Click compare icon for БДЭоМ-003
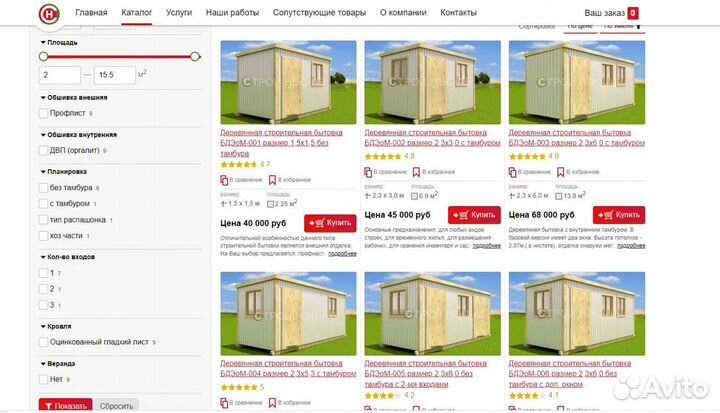This screenshot has width=720, height=413. [512, 172]
